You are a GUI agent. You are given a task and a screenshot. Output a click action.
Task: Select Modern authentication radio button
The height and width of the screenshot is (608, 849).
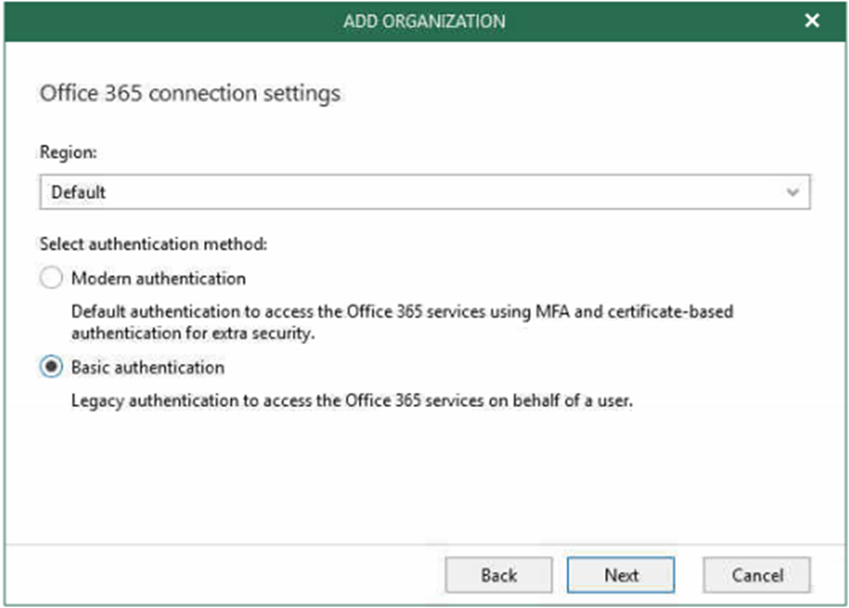click(51, 278)
